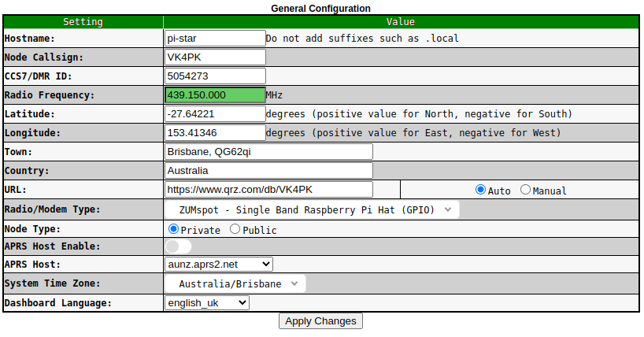
Task: Click the Town field Brisbane, QG62qi
Action: [x=268, y=151]
